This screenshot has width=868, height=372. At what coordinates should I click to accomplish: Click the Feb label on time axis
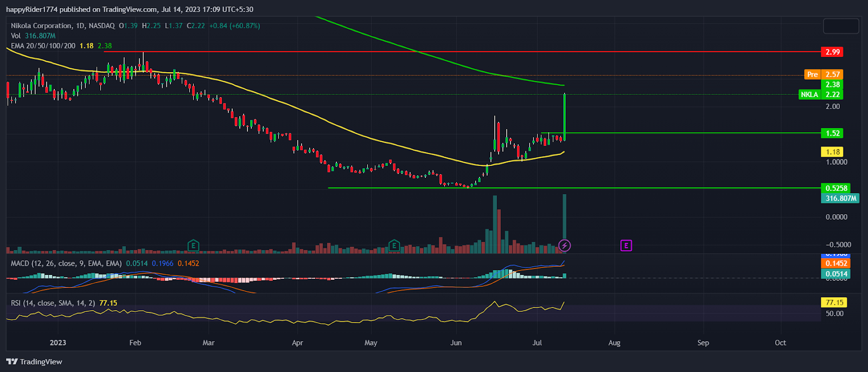(135, 343)
